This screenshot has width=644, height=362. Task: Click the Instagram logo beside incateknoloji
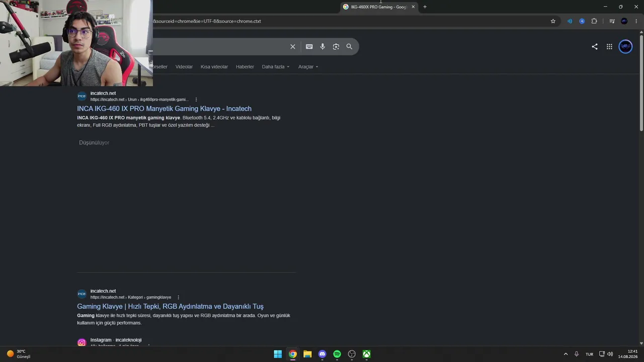(x=82, y=343)
